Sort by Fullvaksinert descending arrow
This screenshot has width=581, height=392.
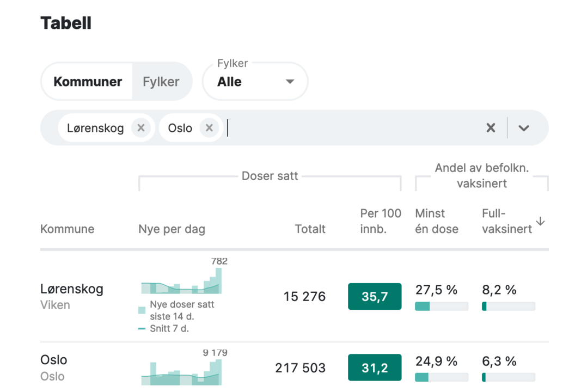tap(540, 221)
